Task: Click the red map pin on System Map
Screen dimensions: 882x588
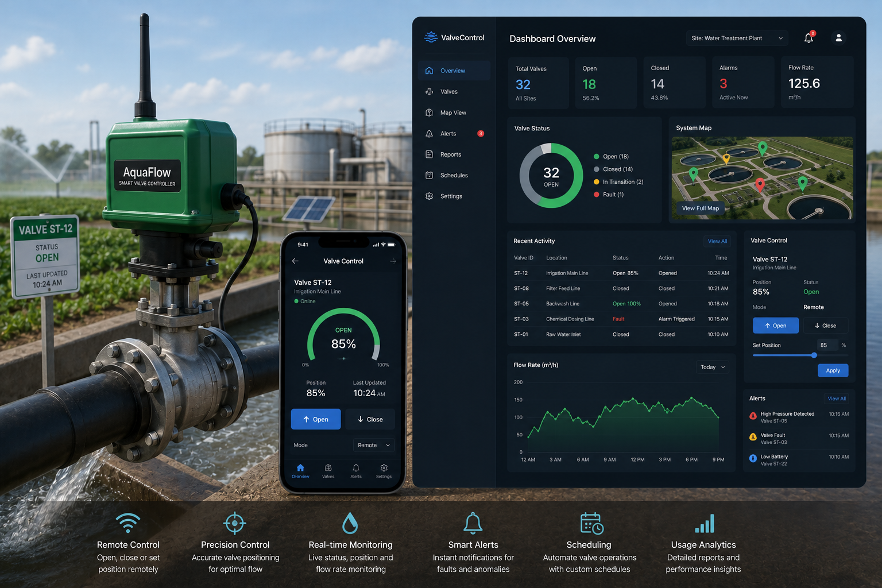Action: click(x=760, y=185)
